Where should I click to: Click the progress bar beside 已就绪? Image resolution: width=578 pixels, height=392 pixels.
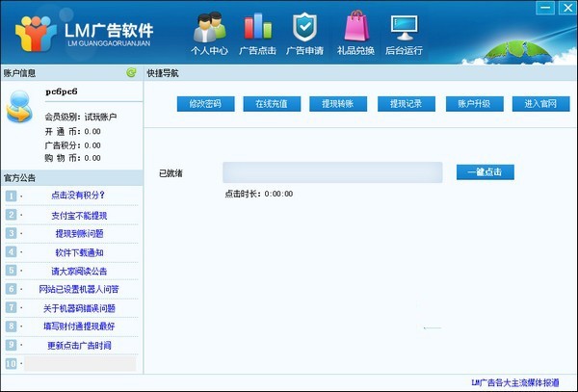click(x=332, y=172)
